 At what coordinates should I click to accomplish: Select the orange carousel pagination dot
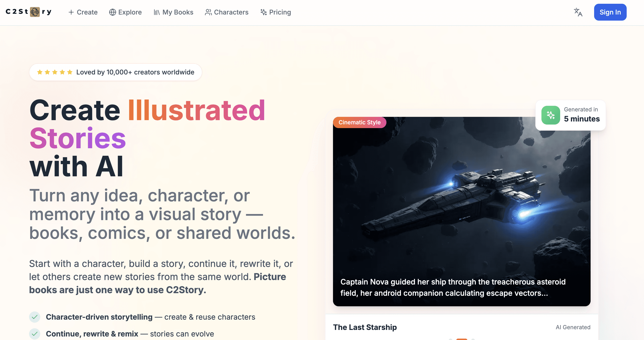462,340
